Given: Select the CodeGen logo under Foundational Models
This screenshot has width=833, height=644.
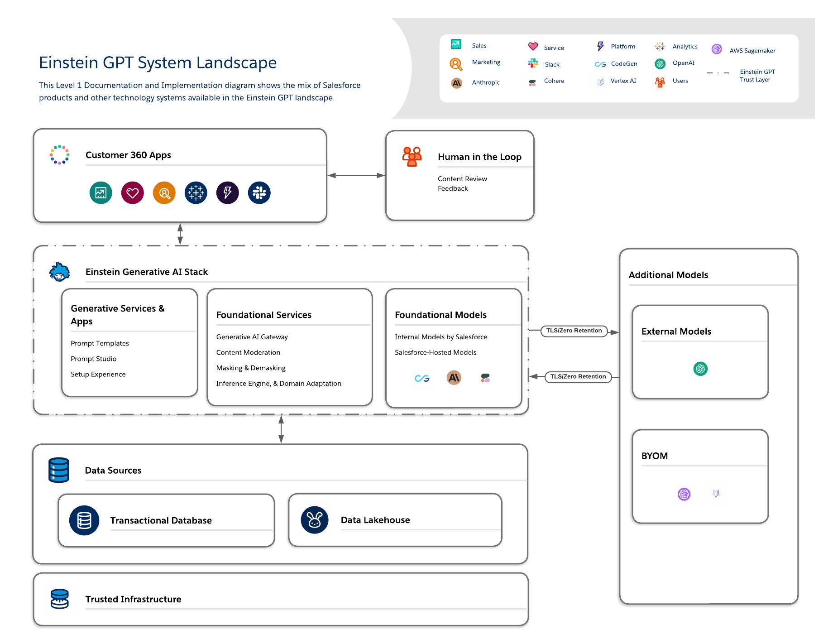Looking at the screenshot, I should click(x=421, y=378).
